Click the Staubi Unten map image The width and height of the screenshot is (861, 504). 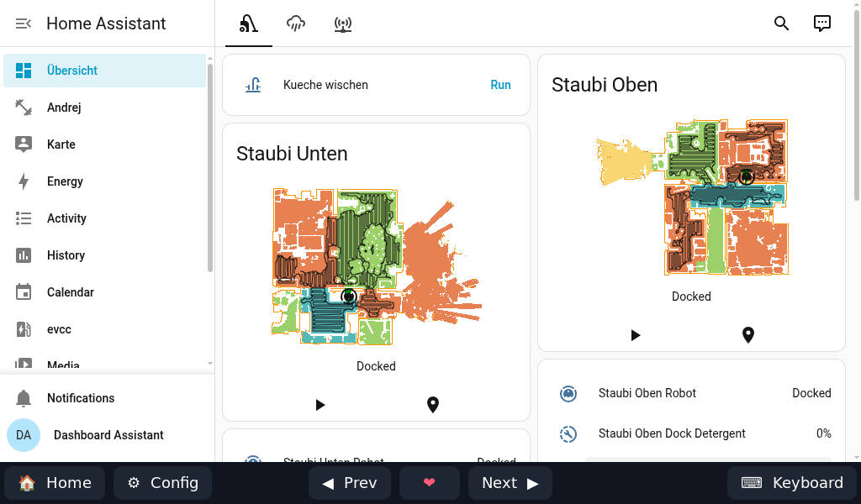pos(376,267)
